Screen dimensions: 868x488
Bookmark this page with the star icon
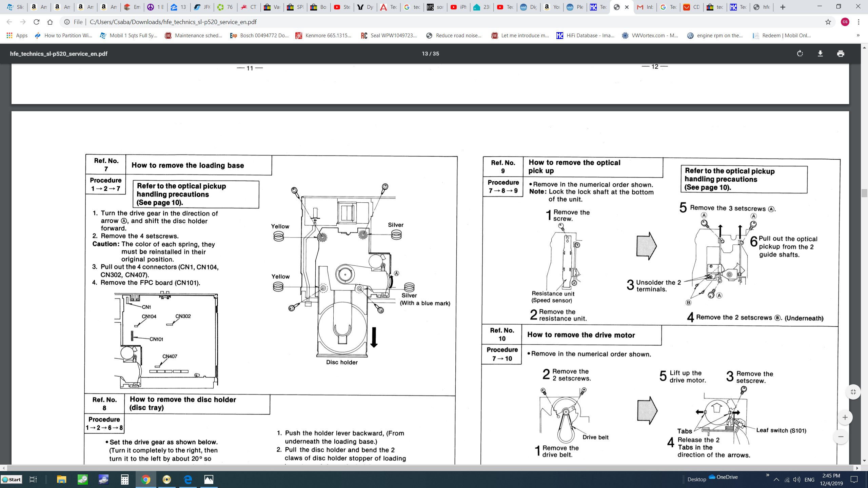(x=828, y=22)
